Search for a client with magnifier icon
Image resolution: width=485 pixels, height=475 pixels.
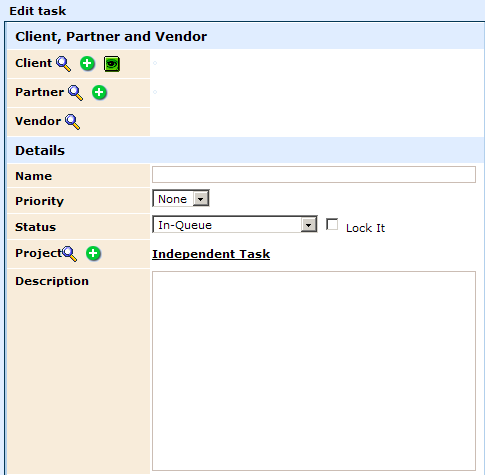[63, 64]
